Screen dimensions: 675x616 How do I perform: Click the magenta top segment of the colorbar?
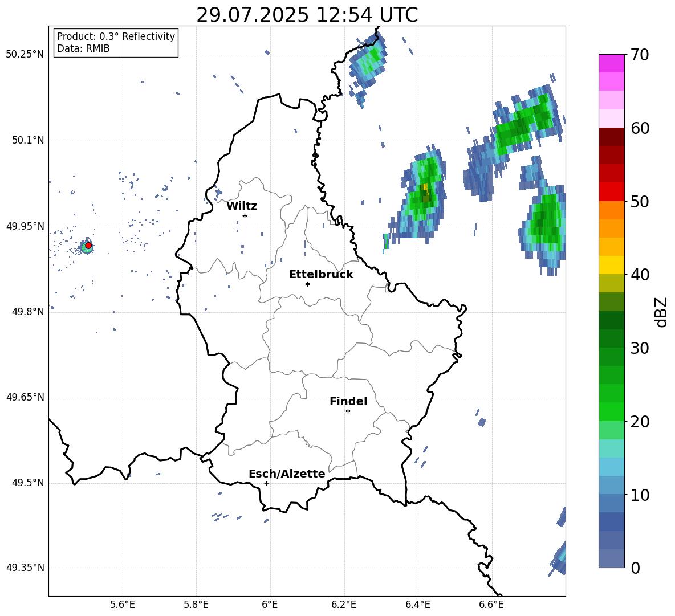tap(612, 63)
